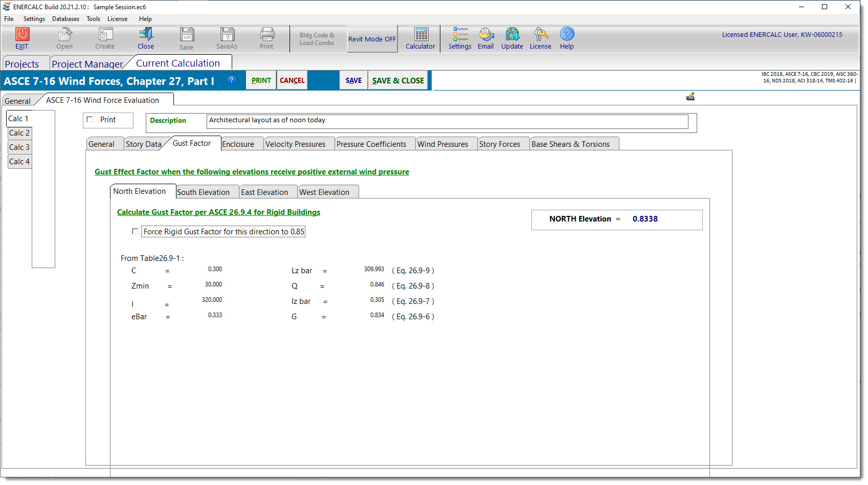
Task: Open License keys icon in toolbar
Action: coord(541,34)
